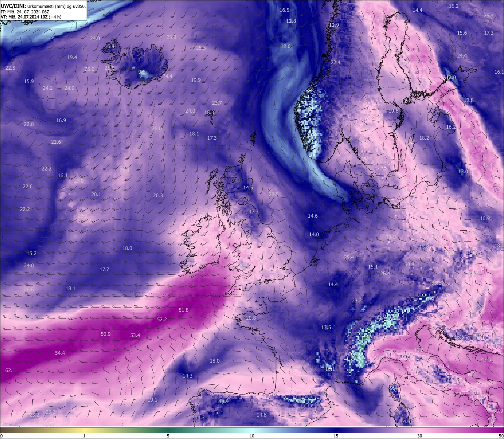Click the 43.5 value on the map

[x=486, y=360]
